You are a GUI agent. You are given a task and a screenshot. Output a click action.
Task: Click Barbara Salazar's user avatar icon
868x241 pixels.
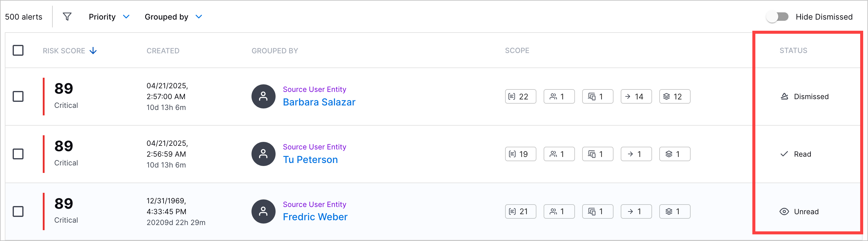264,96
